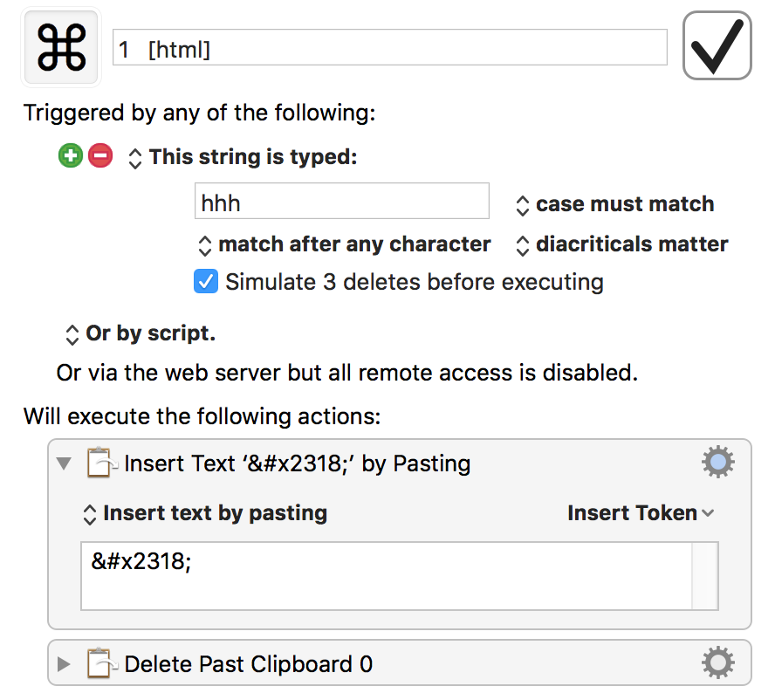Open the Insert Text action gear menu
The width and height of the screenshot is (775, 700).
[x=717, y=462]
